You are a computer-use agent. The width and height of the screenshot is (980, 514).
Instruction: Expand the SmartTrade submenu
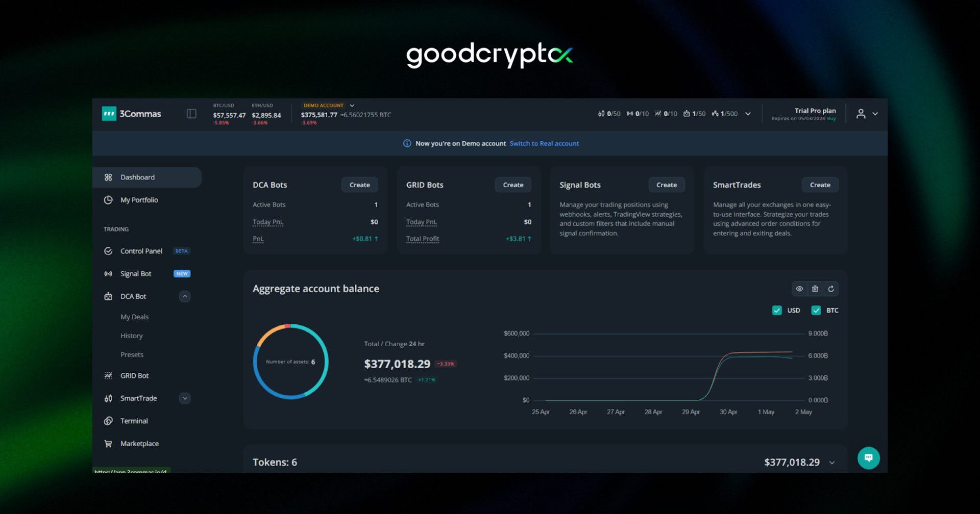click(x=185, y=398)
